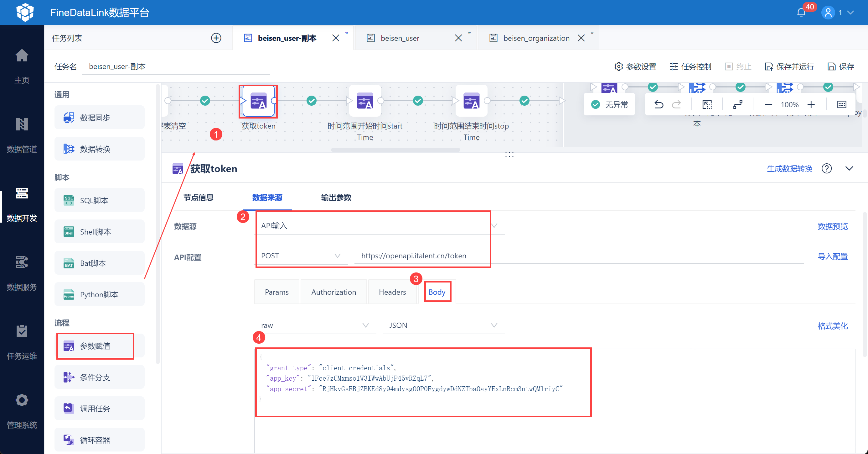Screen dimensions: 868x454
Task: Click the zoom-in plus control on canvas
Action: coord(811,104)
